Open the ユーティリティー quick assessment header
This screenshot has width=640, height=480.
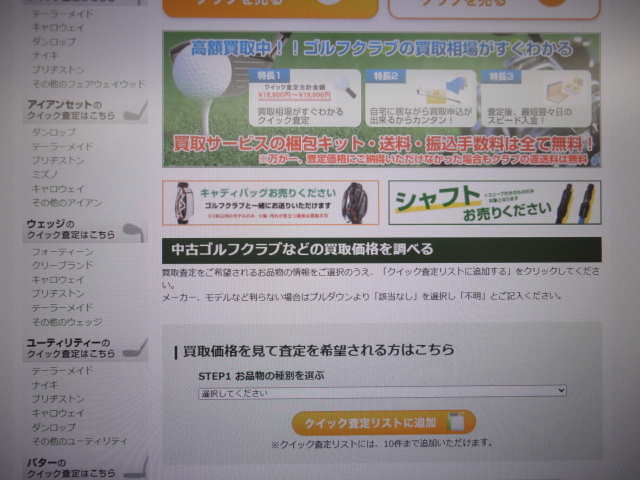(x=85, y=349)
